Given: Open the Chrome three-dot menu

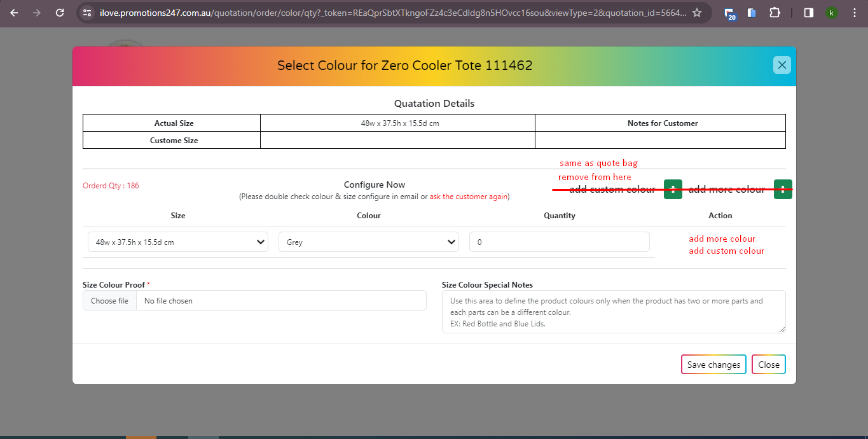Looking at the screenshot, I should tap(854, 13).
